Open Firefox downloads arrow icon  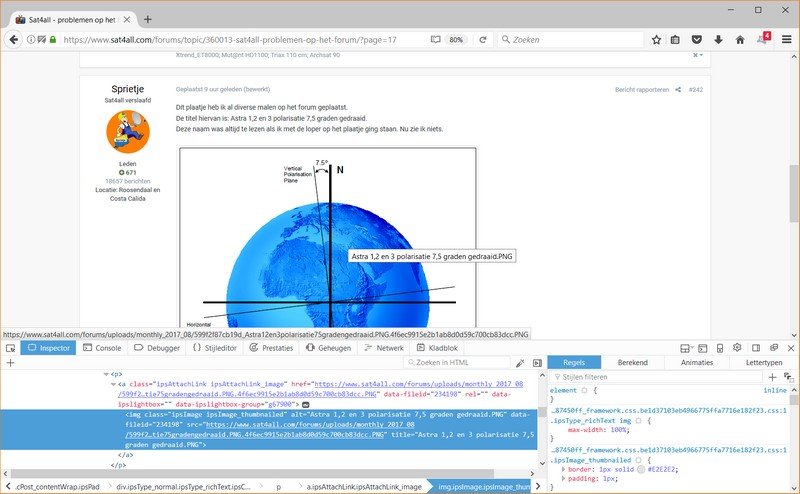pyautogui.click(x=718, y=40)
